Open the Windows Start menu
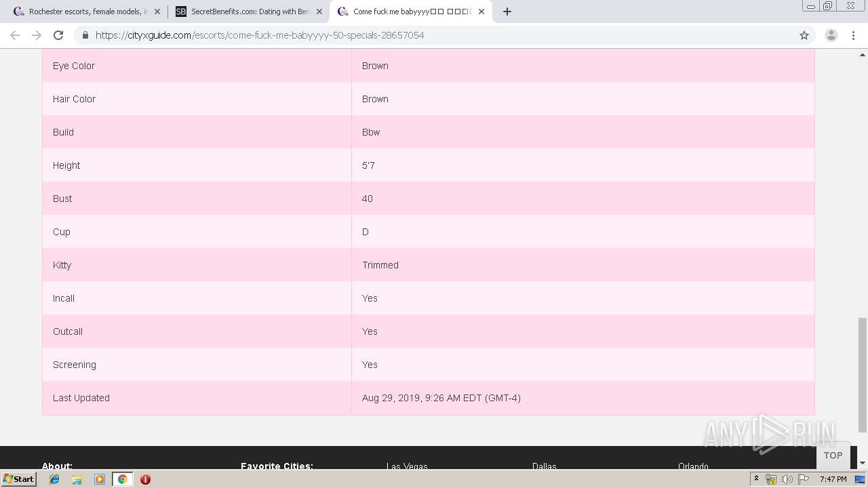Screen dimensions: 868x488 click(18, 479)
